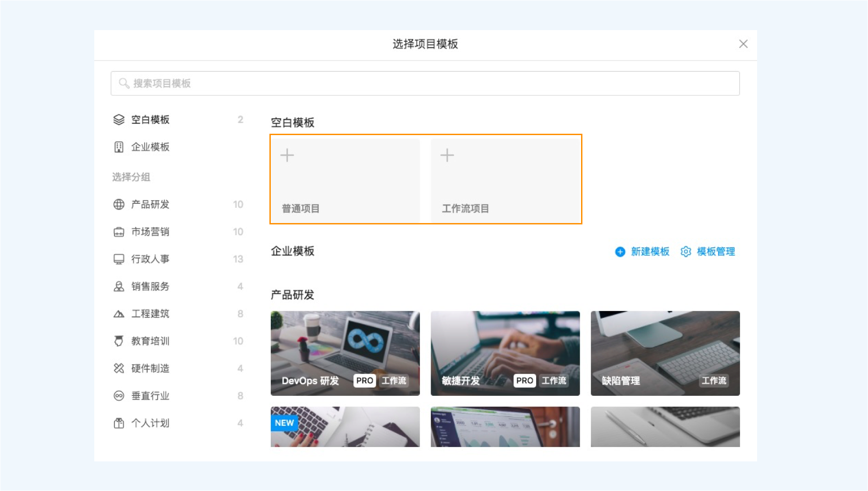Open the template card marked NEW

(345, 427)
